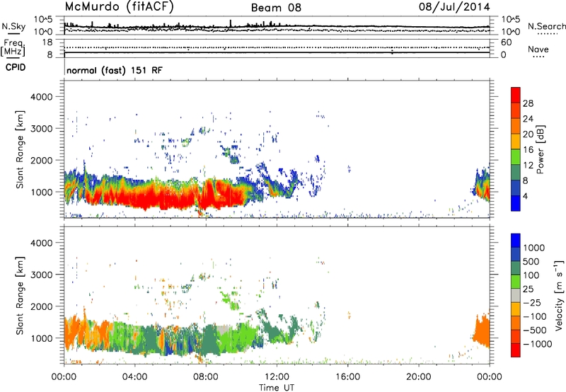Click the "4" label on the power colorbar

click(x=525, y=196)
